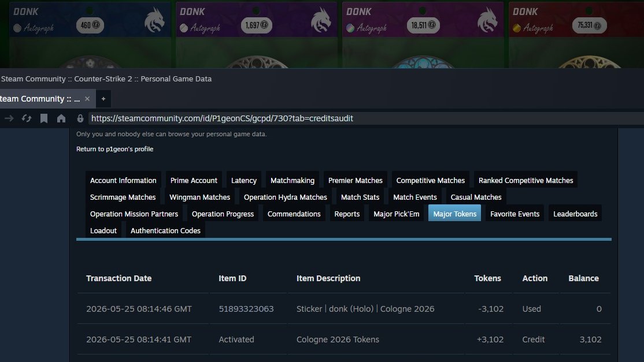This screenshot has height=362, width=644.
Task: Switch to the Match Stats tab
Action: [x=360, y=197]
